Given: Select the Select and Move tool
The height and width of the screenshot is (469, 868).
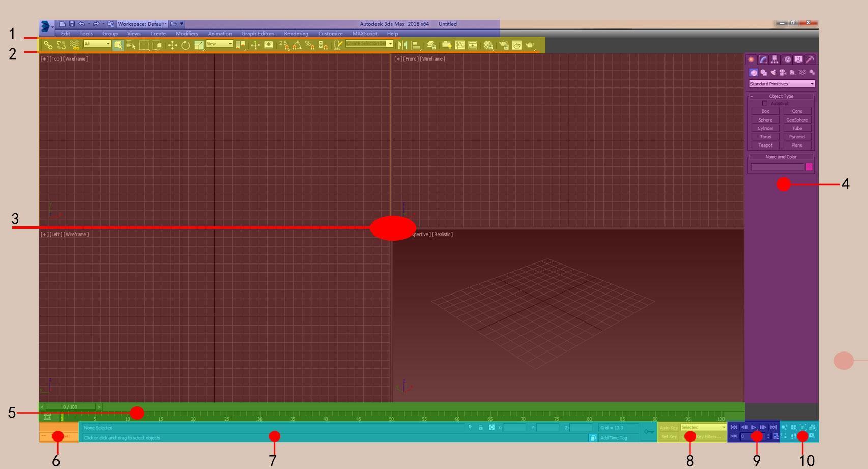Looking at the screenshot, I should [x=172, y=45].
